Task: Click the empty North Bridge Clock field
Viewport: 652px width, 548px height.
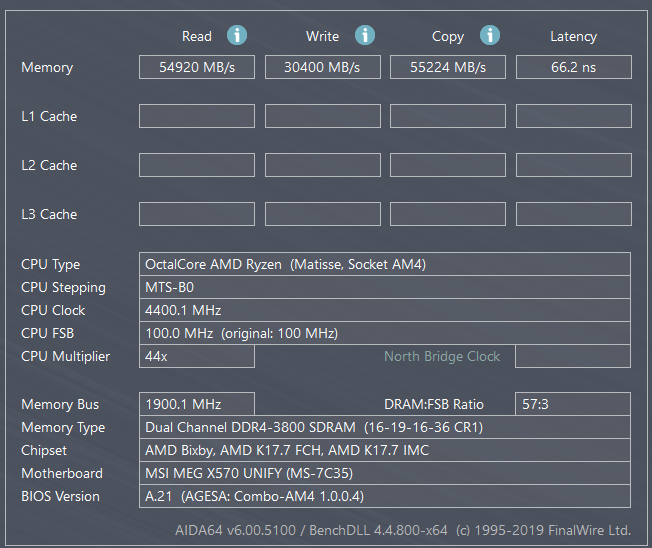Action: (x=573, y=356)
